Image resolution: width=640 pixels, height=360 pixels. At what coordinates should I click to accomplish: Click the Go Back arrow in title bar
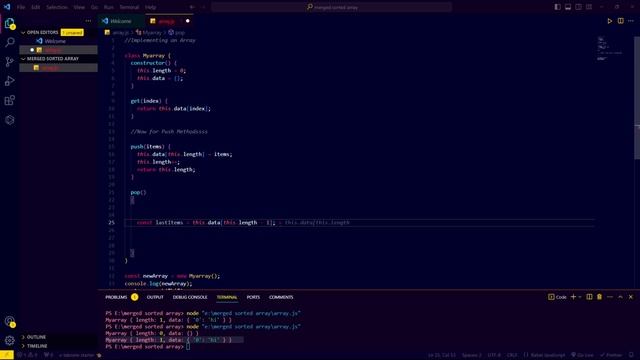(192, 7)
